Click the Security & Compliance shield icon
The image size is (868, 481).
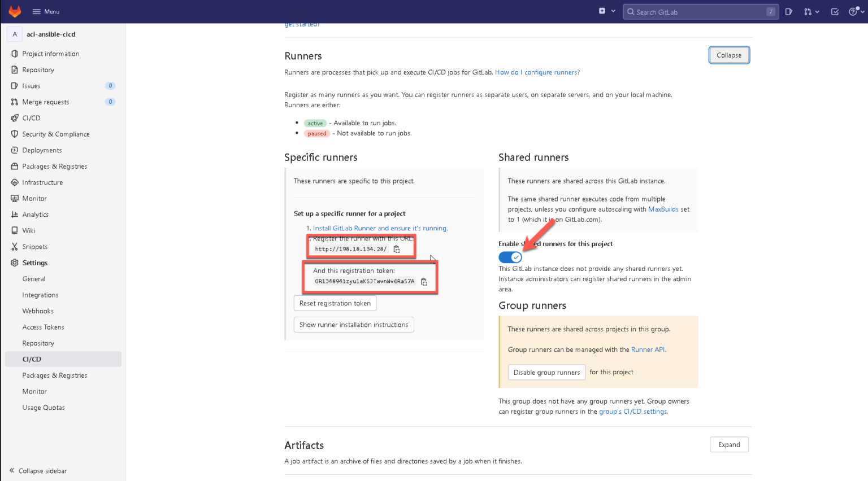pyautogui.click(x=15, y=134)
